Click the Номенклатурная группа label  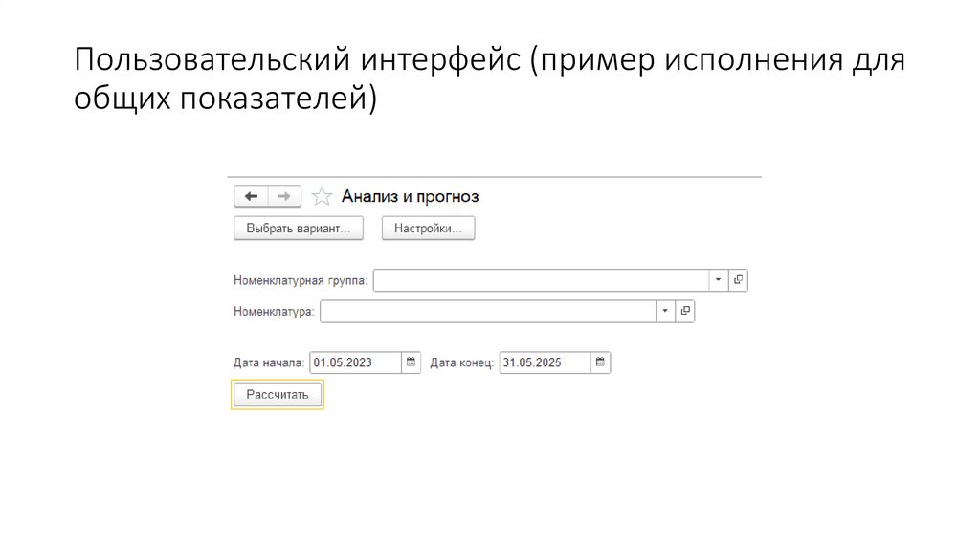pos(301,280)
